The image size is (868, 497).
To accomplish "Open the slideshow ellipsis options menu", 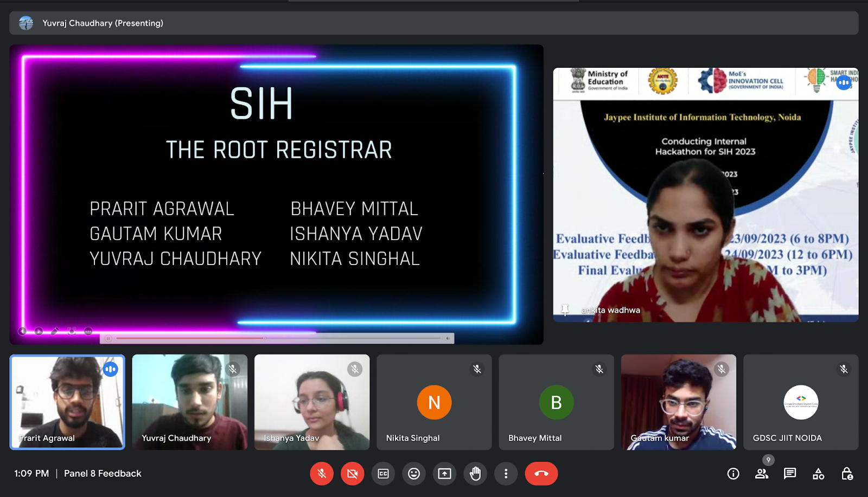I will [x=88, y=331].
